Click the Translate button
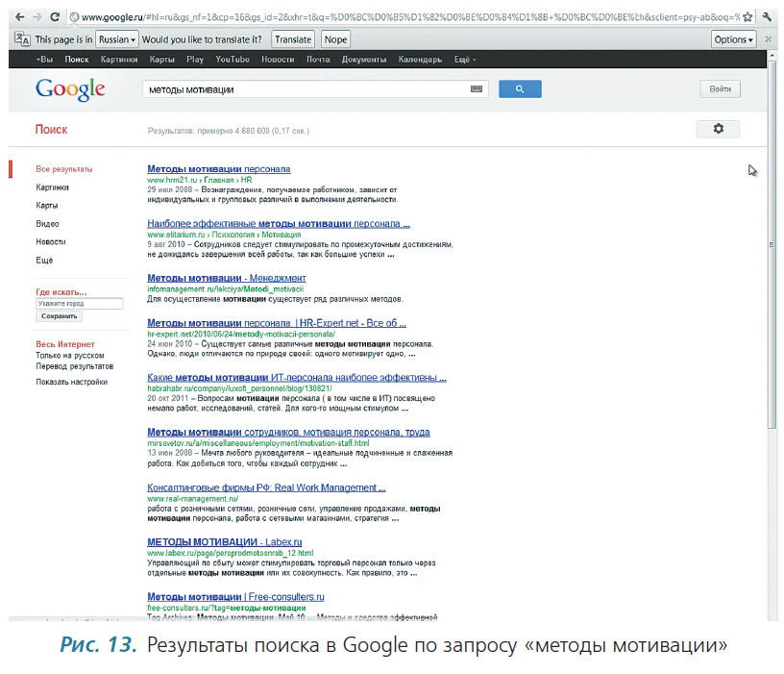The image size is (784, 674). [x=293, y=39]
